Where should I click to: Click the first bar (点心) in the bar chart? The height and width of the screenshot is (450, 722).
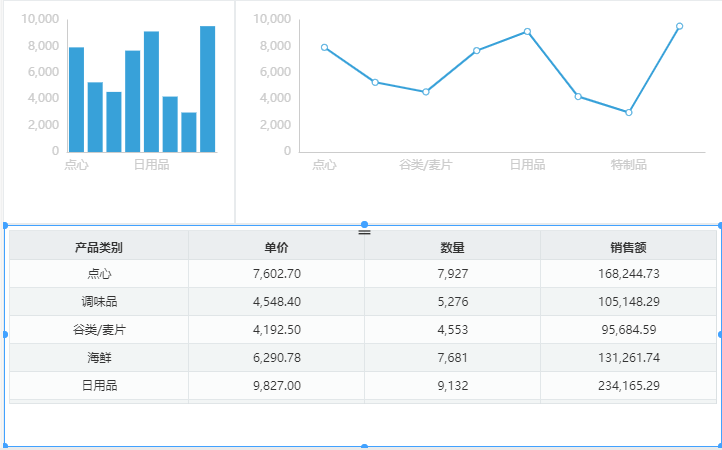coord(76,99)
